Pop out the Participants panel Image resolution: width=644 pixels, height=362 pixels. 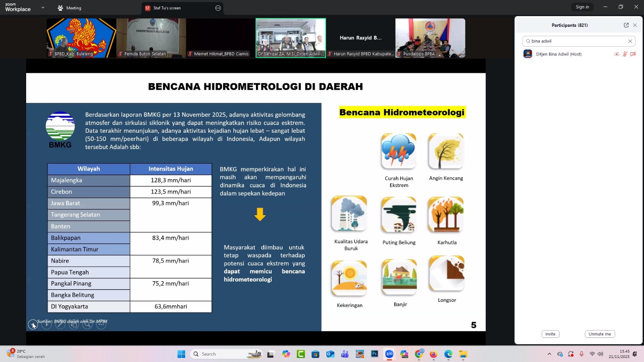point(626,25)
